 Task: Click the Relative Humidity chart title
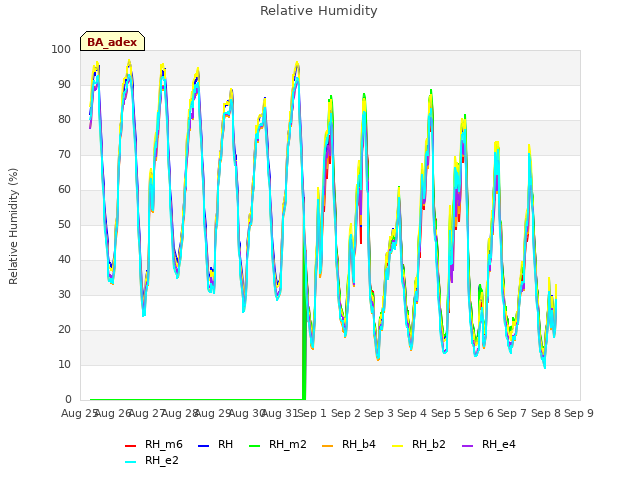coord(318,11)
